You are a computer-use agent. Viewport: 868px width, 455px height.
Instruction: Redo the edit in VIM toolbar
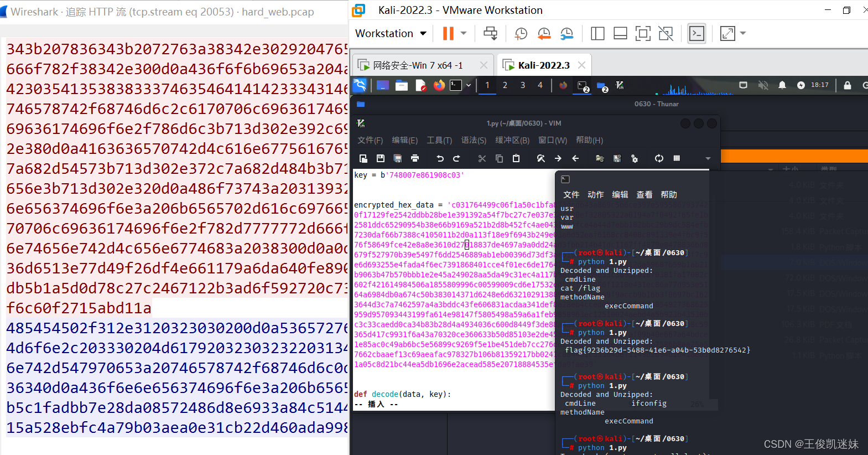457,159
